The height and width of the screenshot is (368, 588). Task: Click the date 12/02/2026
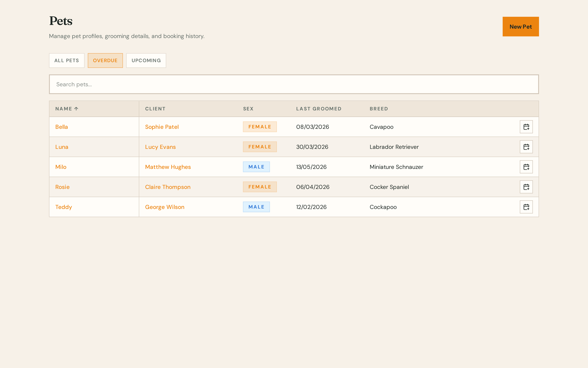(311, 207)
